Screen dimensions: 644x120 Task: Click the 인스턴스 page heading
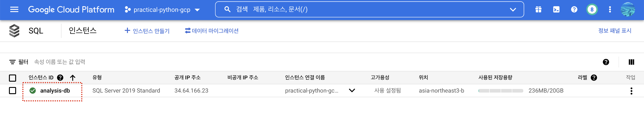tap(83, 31)
